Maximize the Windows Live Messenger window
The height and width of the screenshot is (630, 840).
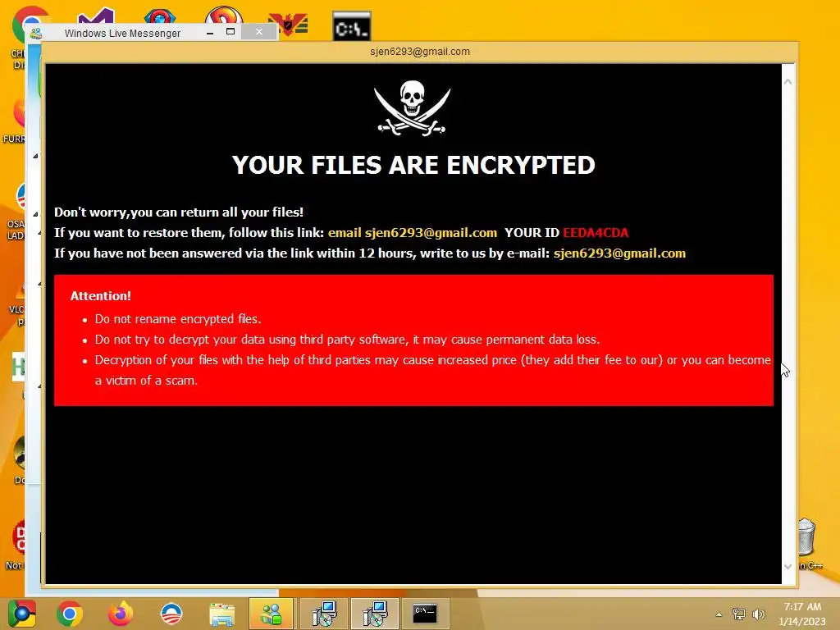click(231, 32)
